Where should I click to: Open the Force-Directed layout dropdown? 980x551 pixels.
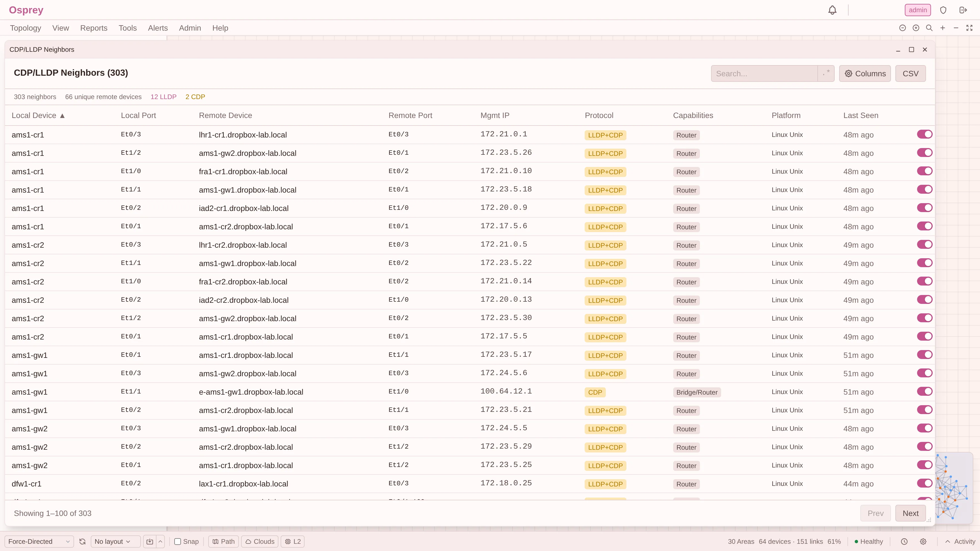point(39,542)
